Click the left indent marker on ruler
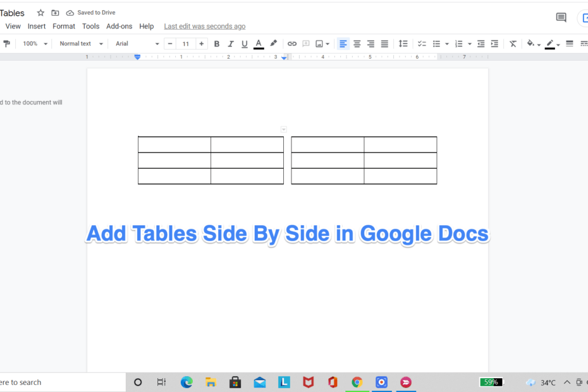Viewport: 588px width, 392px height. tap(137, 57)
